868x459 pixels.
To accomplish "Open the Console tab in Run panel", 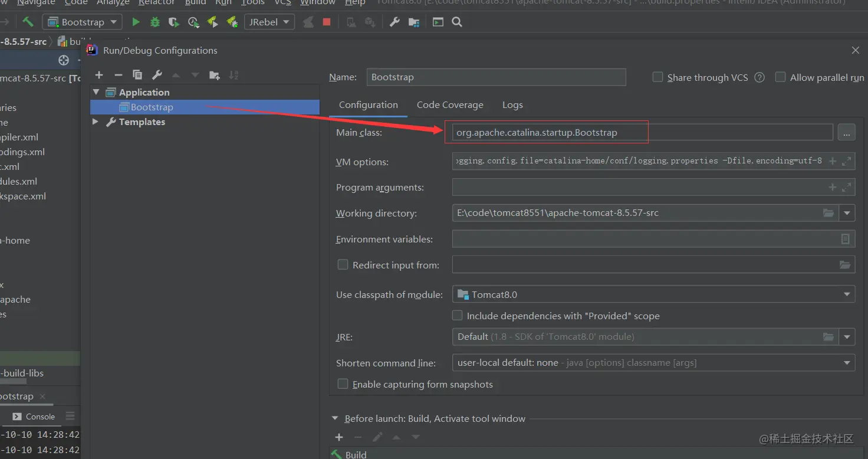I will pyautogui.click(x=34, y=417).
